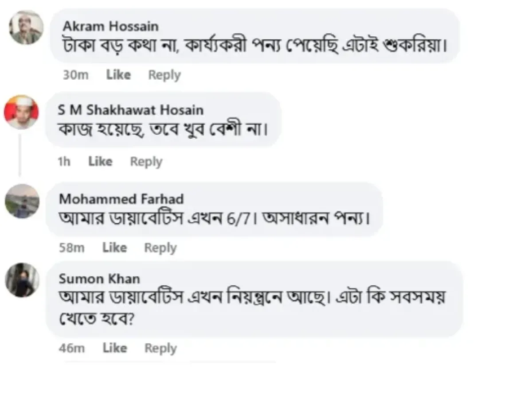Screen dimensions: 532x415
Task: Like Akram Hossain's comment
Action: [x=118, y=75]
